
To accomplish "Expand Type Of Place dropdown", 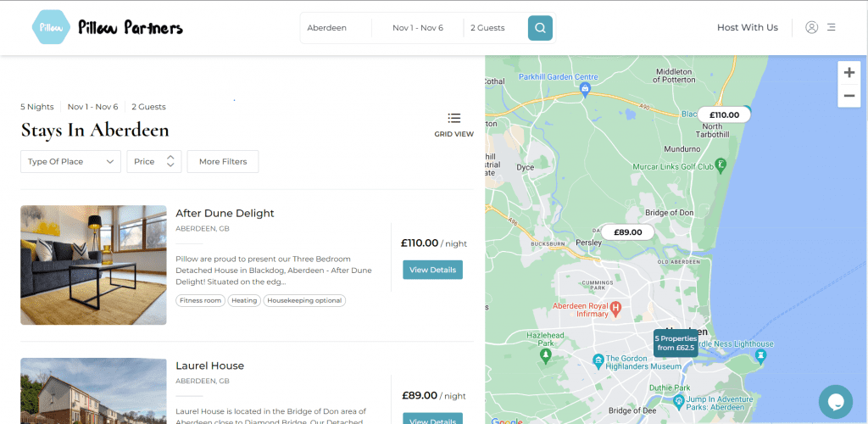I will click(x=71, y=162).
